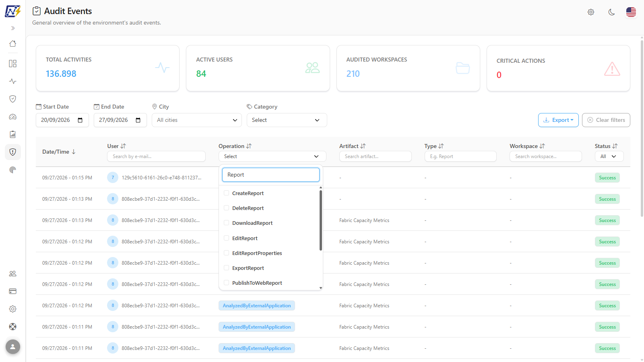Viewport: 644px width, 362px height.
Task: Click the operation list scrollbar thumb
Action: pos(321,220)
